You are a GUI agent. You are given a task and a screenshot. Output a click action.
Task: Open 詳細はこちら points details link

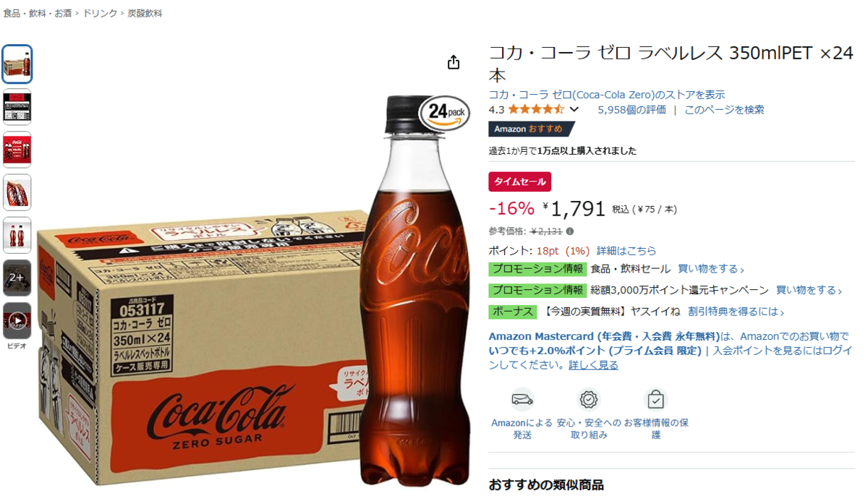coord(626,251)
